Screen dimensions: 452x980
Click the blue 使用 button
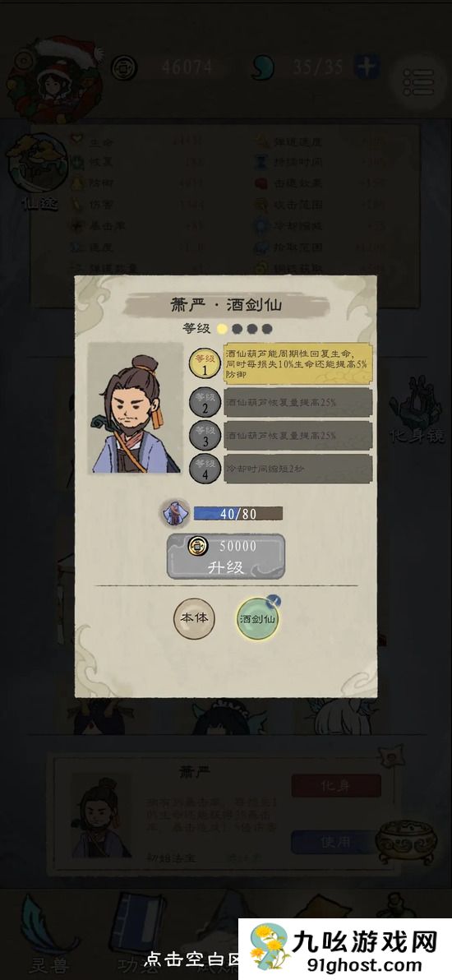pos(336,842)
